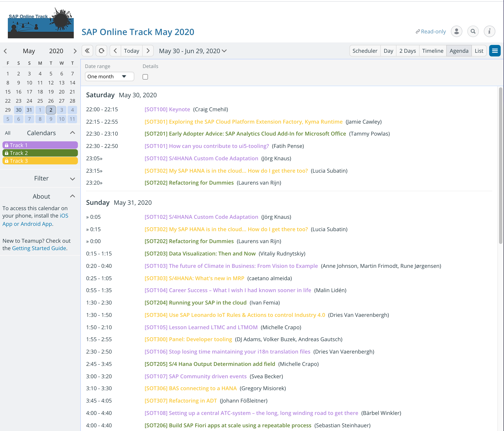Go to next month in mini calendar

tap(75, 51)
